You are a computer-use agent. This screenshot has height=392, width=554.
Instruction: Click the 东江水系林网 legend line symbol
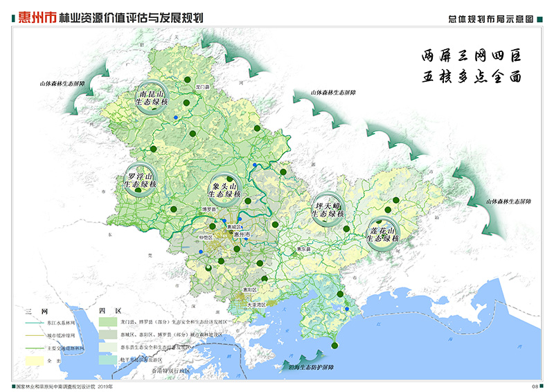pyautogui.click(x=33, y=323)
